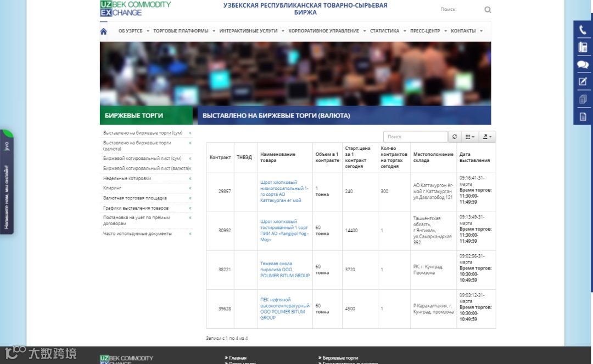Open chat bubbles icon in right sidebar
Viewport: 593px width, 364px height.
click(583, 64)
